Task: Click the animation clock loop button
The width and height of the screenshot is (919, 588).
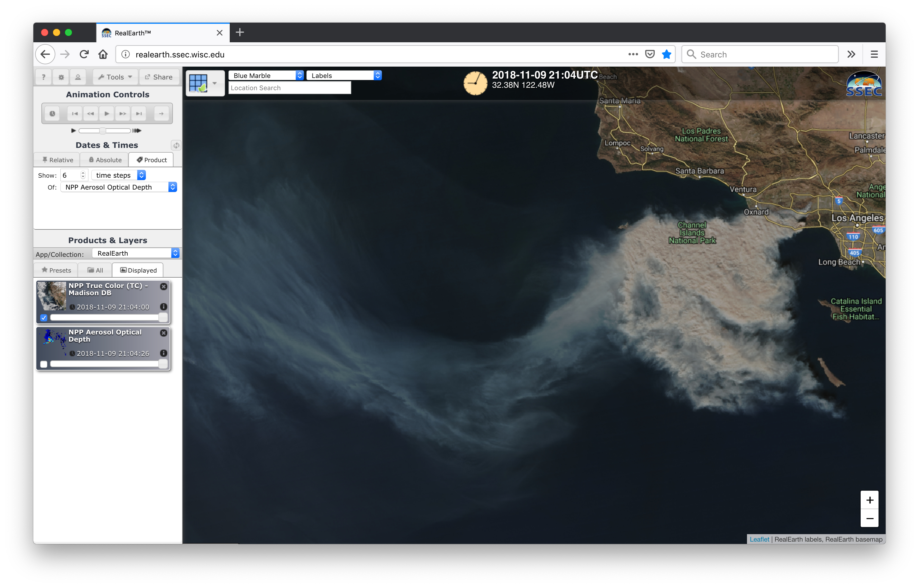Action: tap(52, 114)
